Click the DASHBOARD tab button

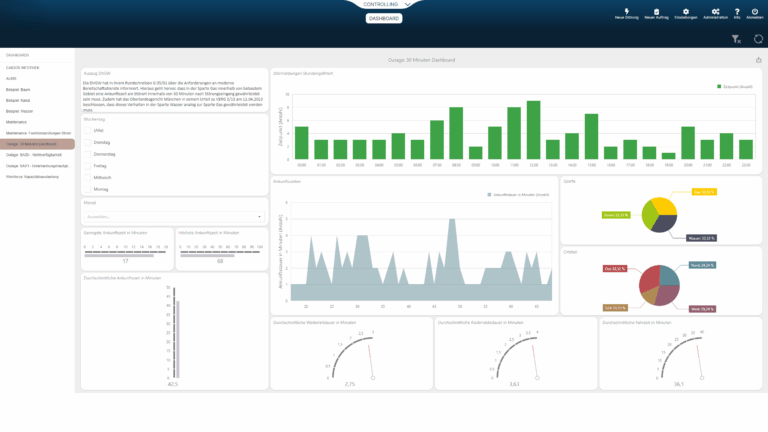click(x=384, y=19)
